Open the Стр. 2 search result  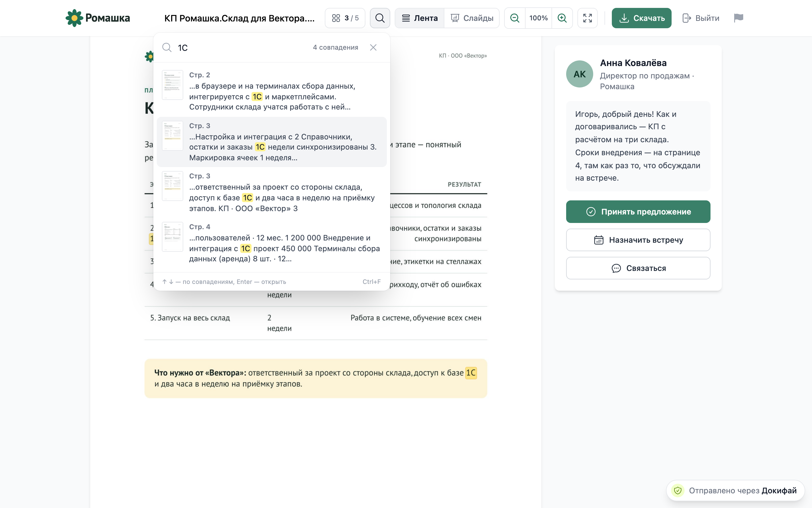tap(272, 91)
